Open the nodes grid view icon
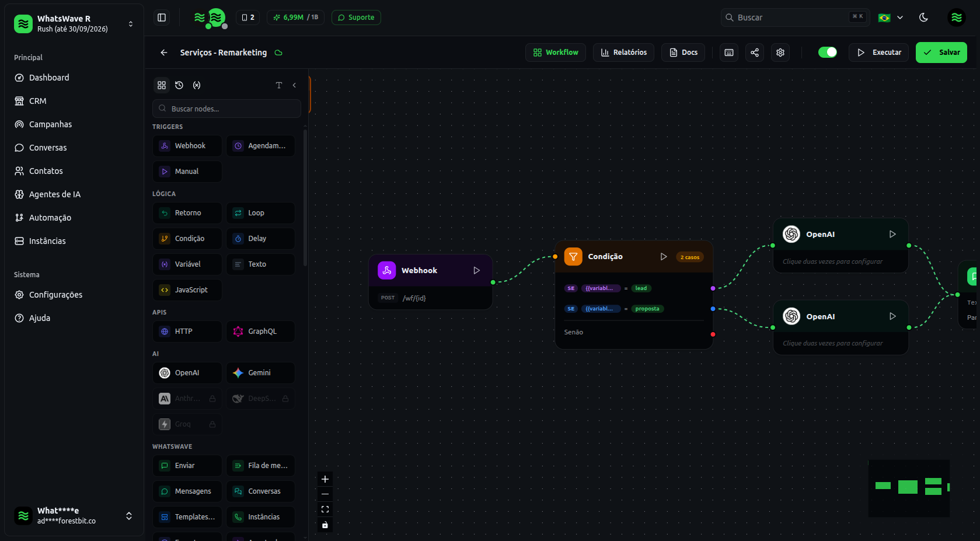 (x=162, y=85)
